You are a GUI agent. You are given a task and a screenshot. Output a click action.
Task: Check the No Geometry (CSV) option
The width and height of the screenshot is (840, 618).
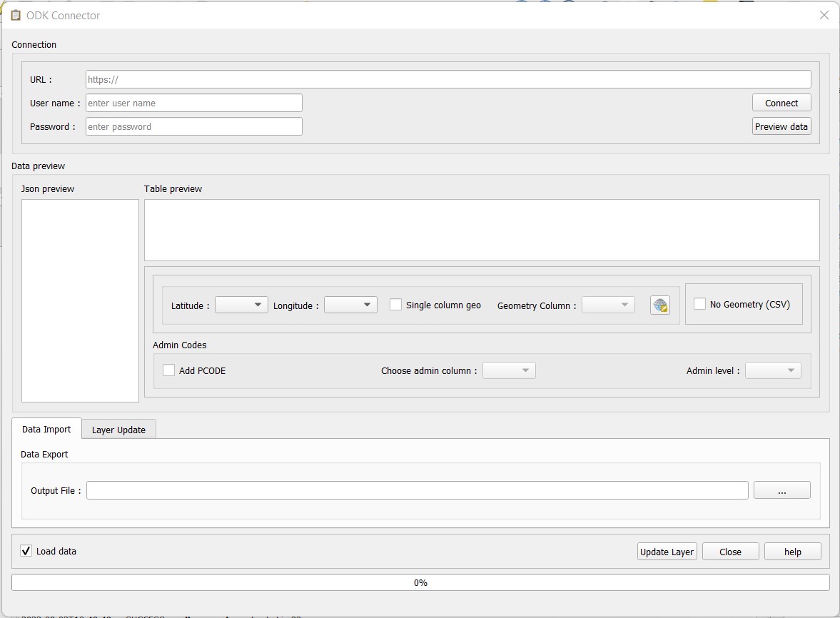tap(699, 303)
